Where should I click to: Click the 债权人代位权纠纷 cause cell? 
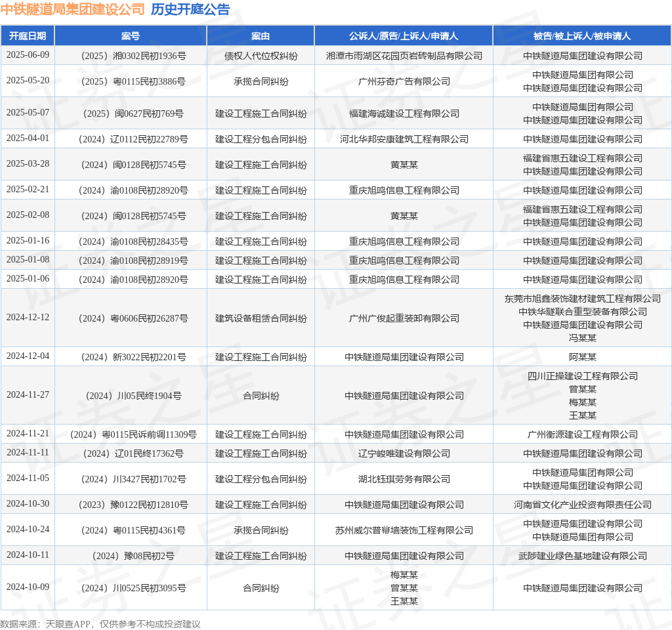click(x=261, y=56)
